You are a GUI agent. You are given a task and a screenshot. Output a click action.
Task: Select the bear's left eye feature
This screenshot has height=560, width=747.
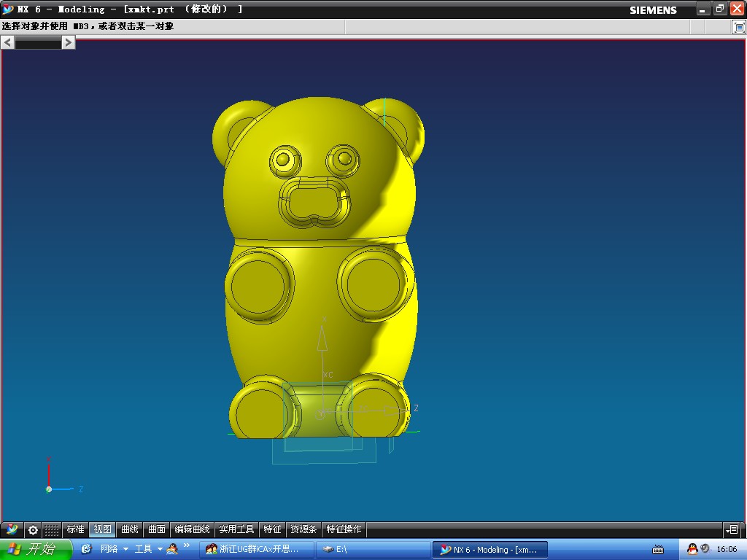point(285,161)
